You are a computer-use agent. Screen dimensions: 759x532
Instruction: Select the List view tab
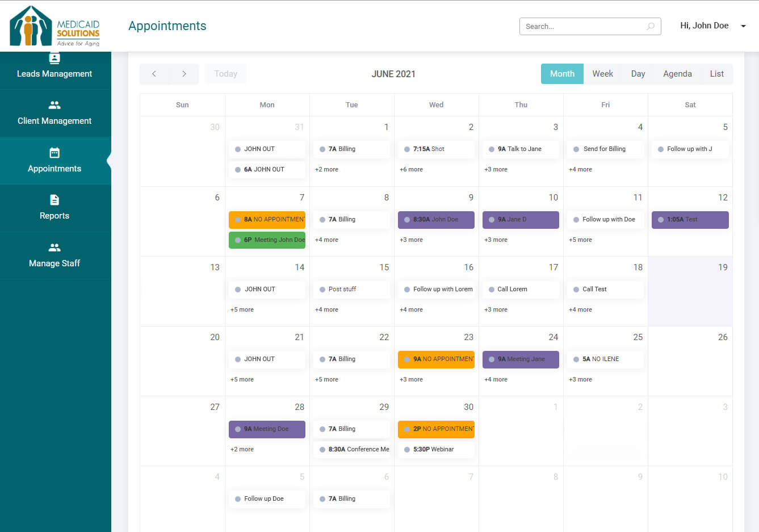716,74
